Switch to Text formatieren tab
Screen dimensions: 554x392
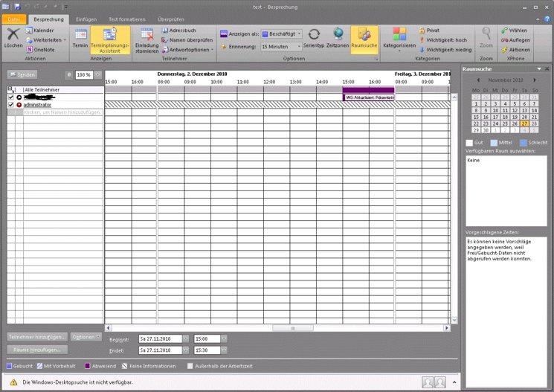coord(127,19)
